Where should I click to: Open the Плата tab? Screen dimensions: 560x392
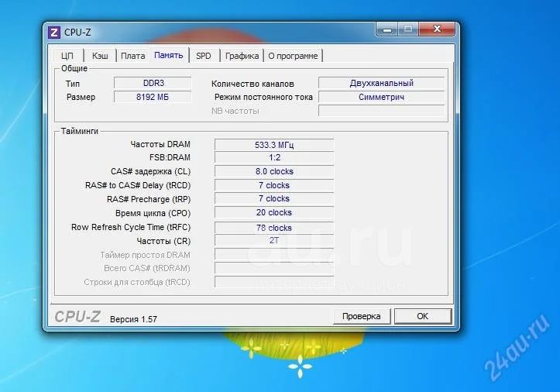pyautogui.click(x=133, y=56)
